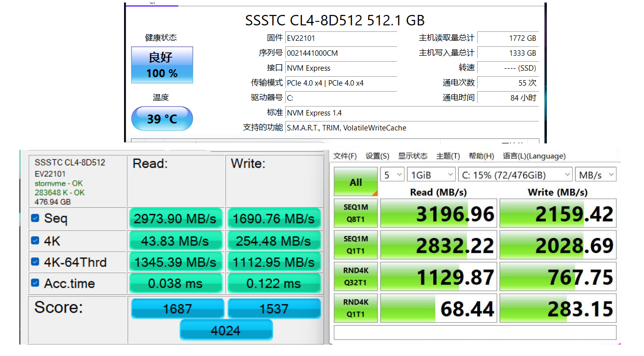This screenshot has width=644, height=356.
Task: Click the write access time 0.122 ms
Action: [274, 283]
